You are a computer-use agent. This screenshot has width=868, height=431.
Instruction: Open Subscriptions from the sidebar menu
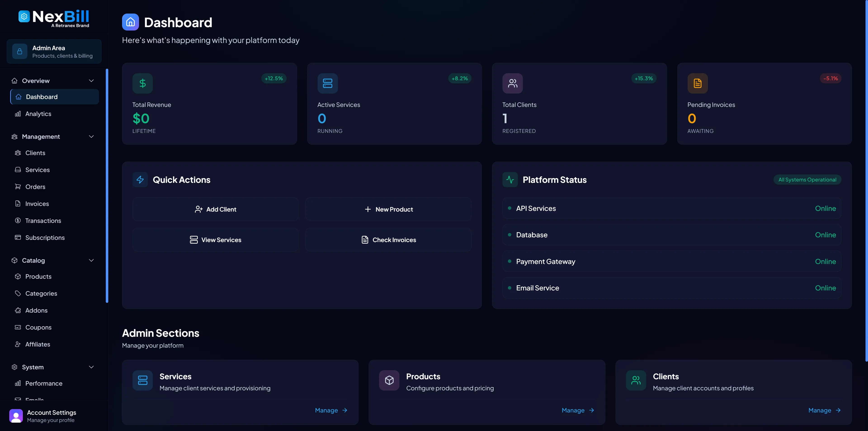tap(45, 237)
